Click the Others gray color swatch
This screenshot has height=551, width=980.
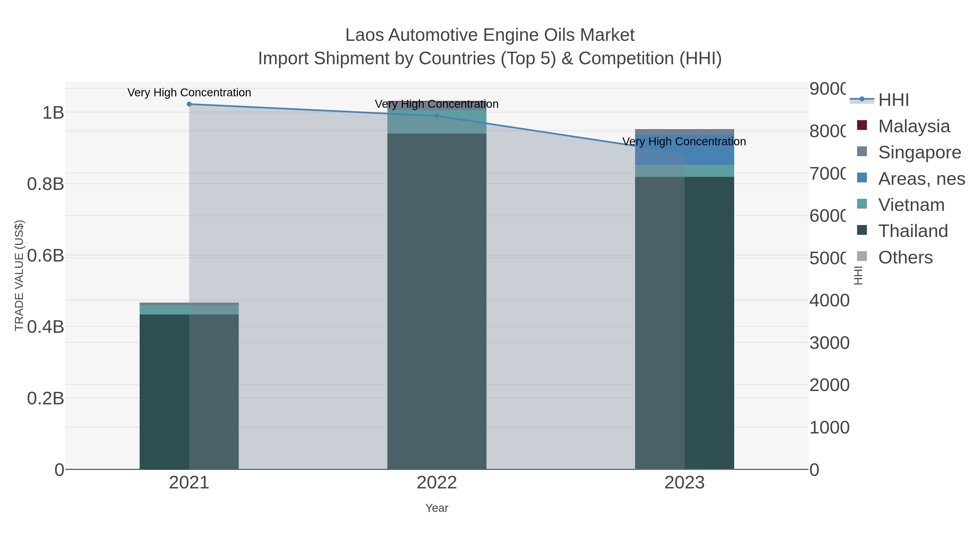(862, 256)
